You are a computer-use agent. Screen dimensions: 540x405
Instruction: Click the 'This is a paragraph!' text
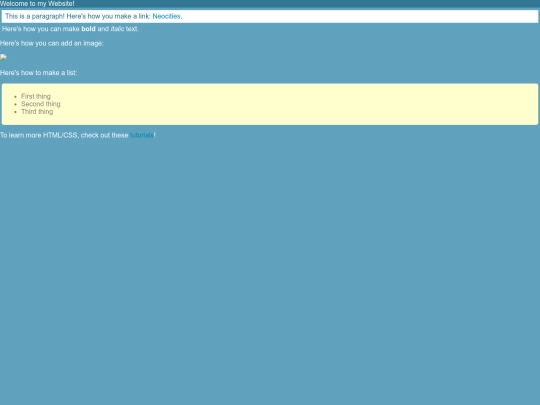(x=35, y=16)
